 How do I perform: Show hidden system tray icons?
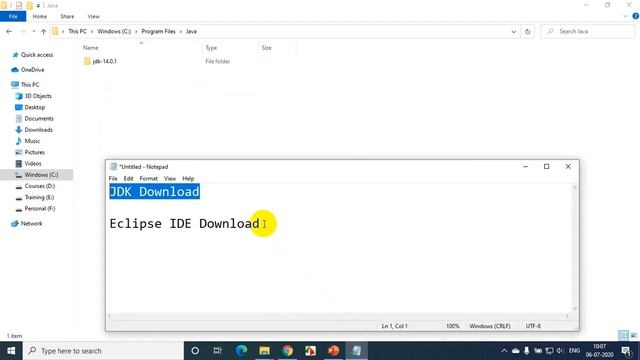(504, 351)
